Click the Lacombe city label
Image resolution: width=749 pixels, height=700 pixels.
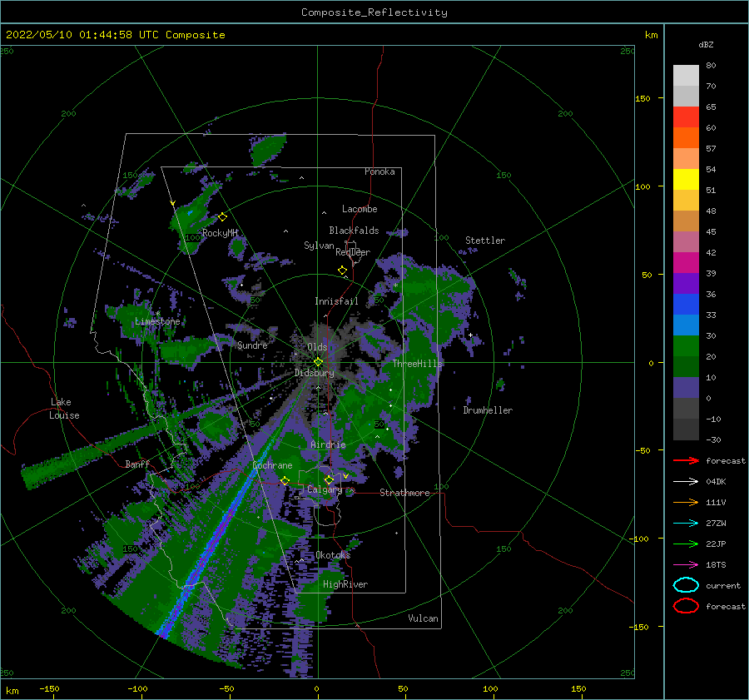[x=360, y=209]
